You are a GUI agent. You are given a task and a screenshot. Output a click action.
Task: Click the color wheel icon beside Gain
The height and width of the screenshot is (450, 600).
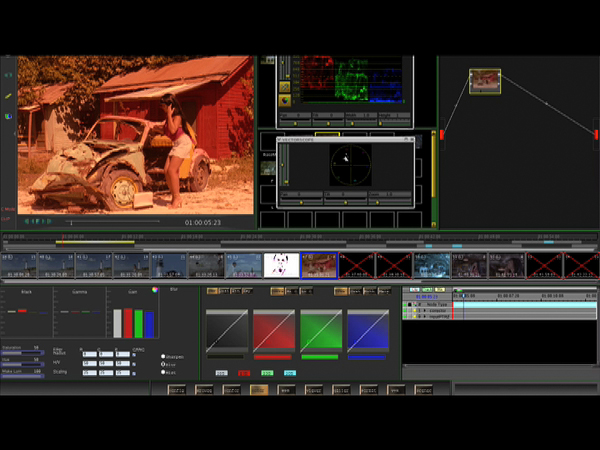[x=155, y=290]
